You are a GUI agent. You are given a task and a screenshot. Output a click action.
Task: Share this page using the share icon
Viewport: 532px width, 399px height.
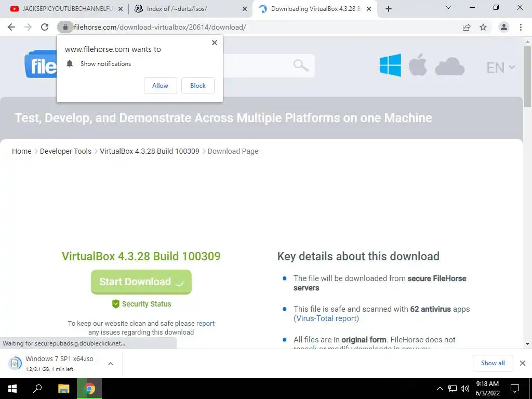click(467, 27)
